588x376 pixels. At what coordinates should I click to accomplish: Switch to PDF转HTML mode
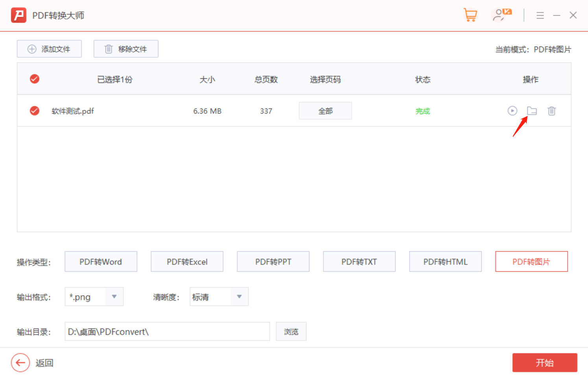click(445, 262)
